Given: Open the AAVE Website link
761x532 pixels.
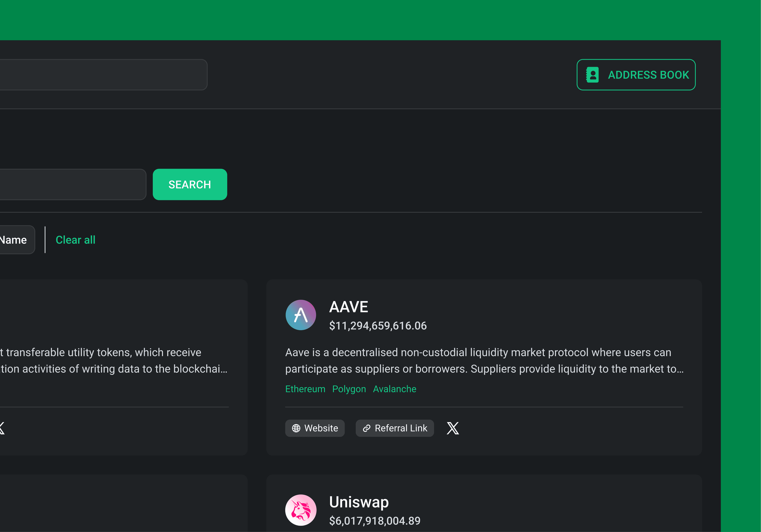Looking at the screenshot, I should pos(315,428).
